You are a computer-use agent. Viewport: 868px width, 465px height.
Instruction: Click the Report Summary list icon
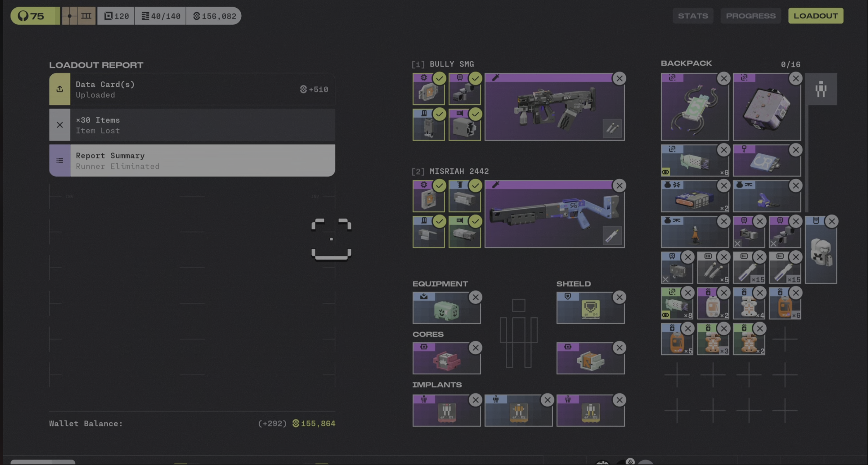60,161
